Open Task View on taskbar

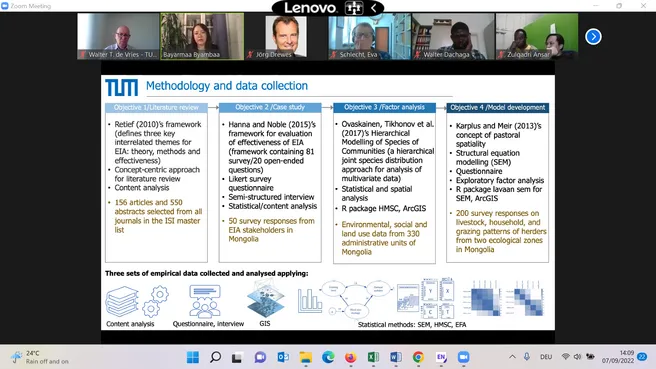(x=237, y=357)
